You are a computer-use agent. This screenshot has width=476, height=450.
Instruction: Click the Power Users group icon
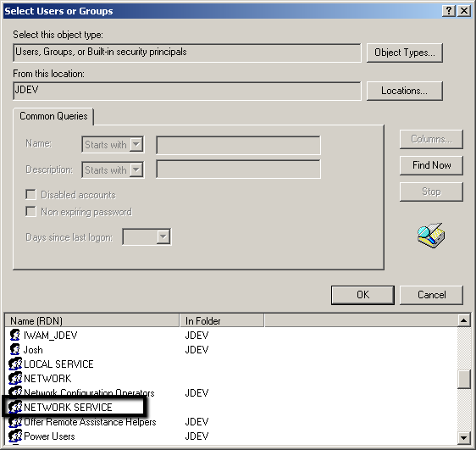15,436
